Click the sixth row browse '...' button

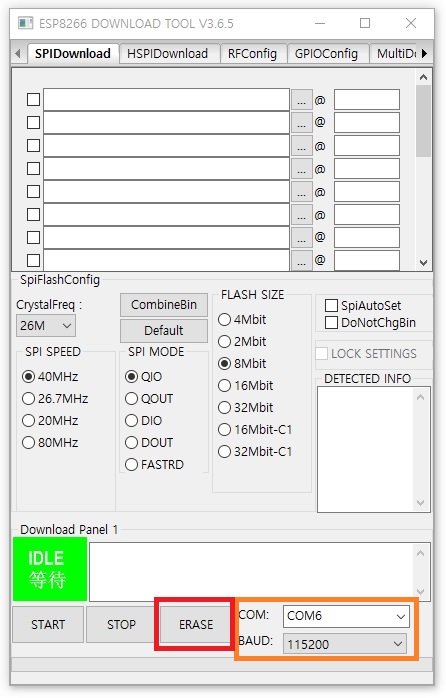point(302,215)
